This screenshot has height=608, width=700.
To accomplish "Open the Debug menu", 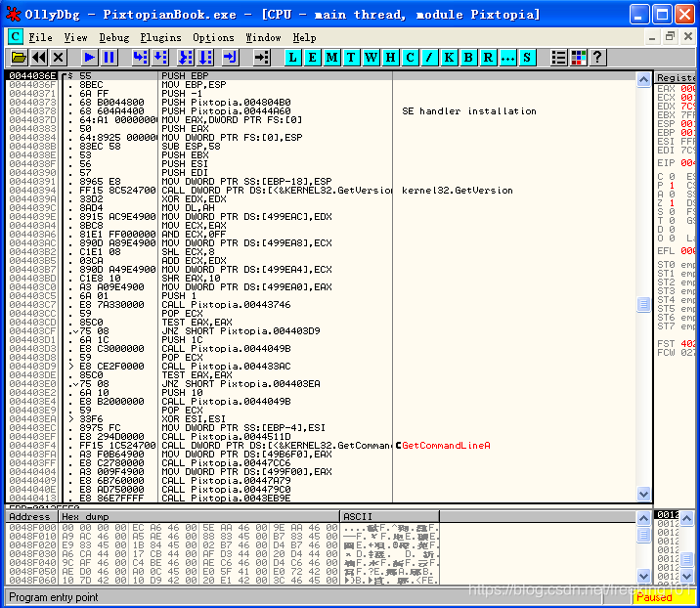I will (114, 37).
